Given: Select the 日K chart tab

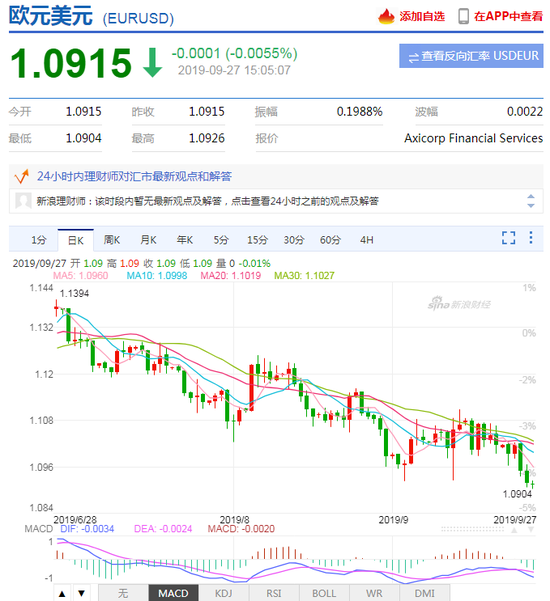Looking at the screenshot, I should (76, 240).
